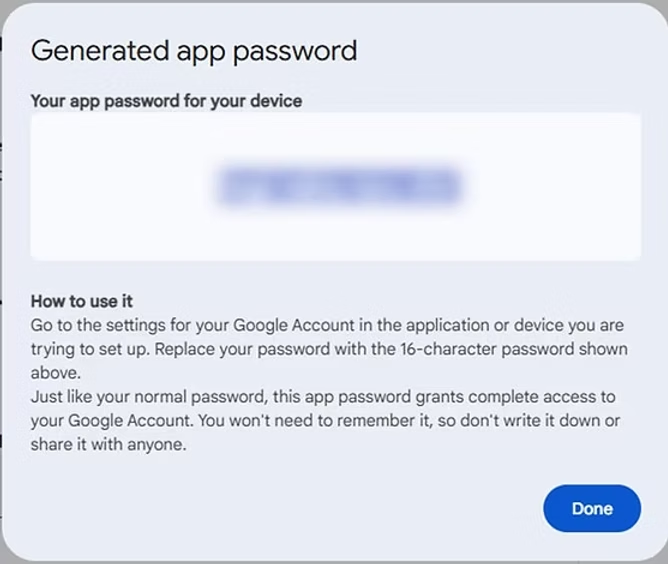Click the blurred app password text

point(338,187)
